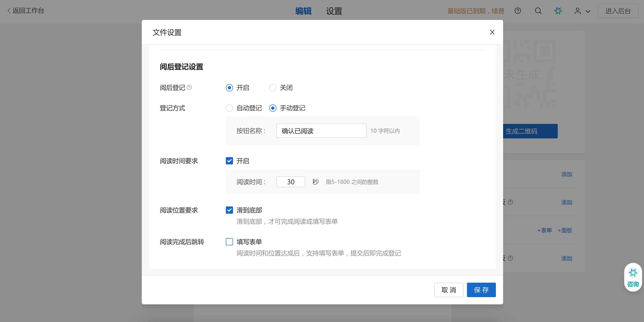This screenshot has height=322, width=644.
Task: Click the 阅读时间 seconds input field
Action: coord(290,182)
